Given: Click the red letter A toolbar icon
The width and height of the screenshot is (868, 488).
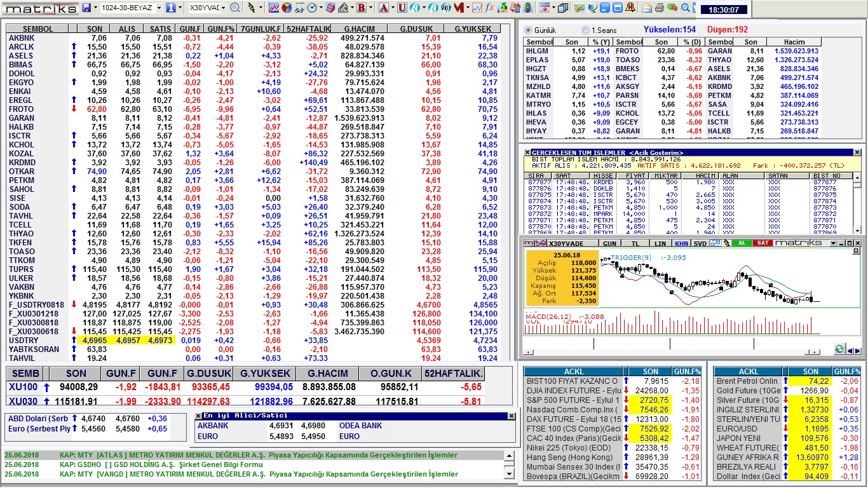Looking at the screenshot, I should (x=383, y=8).
